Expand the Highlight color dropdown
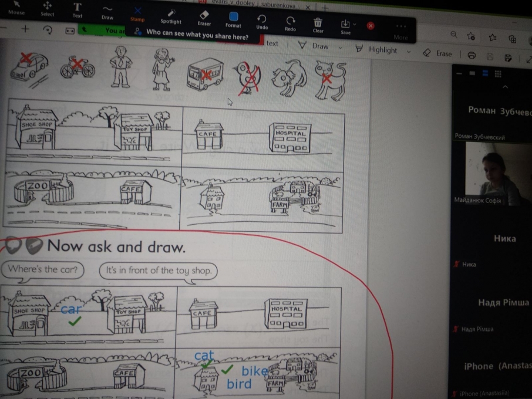Viewport: 532px width, 399px height. 409,52
